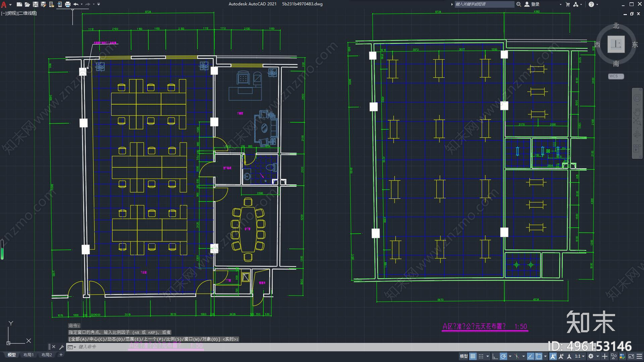Expand the redo history dropdown
The width and height of the screenshot is (644, 362).
click(94, 4)
